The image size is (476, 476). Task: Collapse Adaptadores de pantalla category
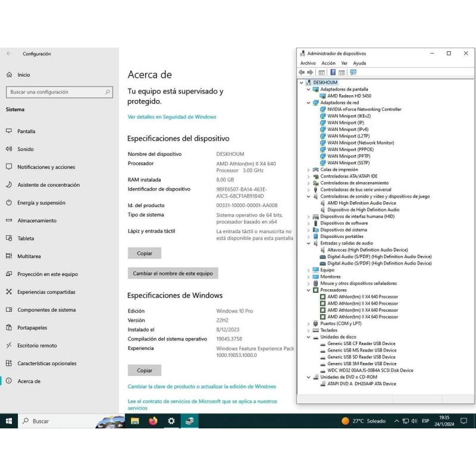tap(308, 89)
